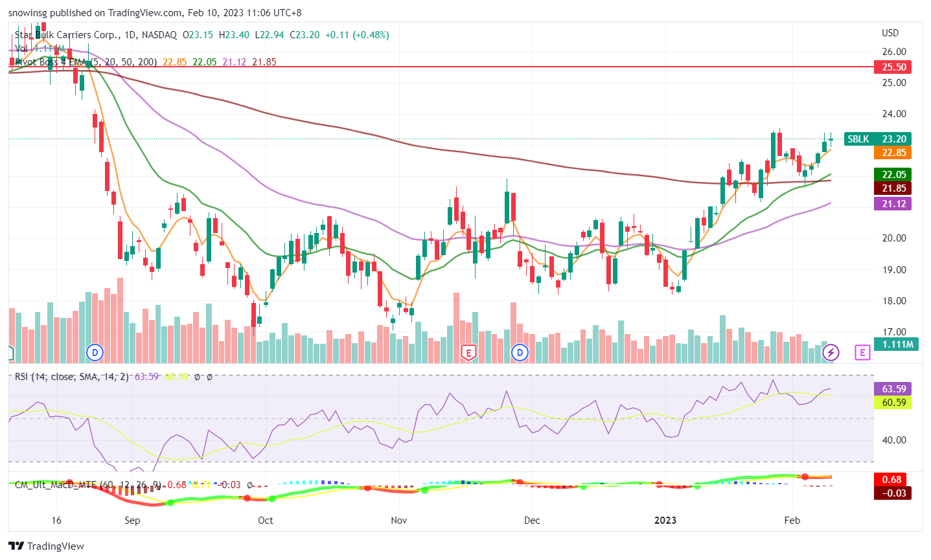Click the blue dividend D marker before December
Screen dimensions: 931x560
click(x=520, y=353)
